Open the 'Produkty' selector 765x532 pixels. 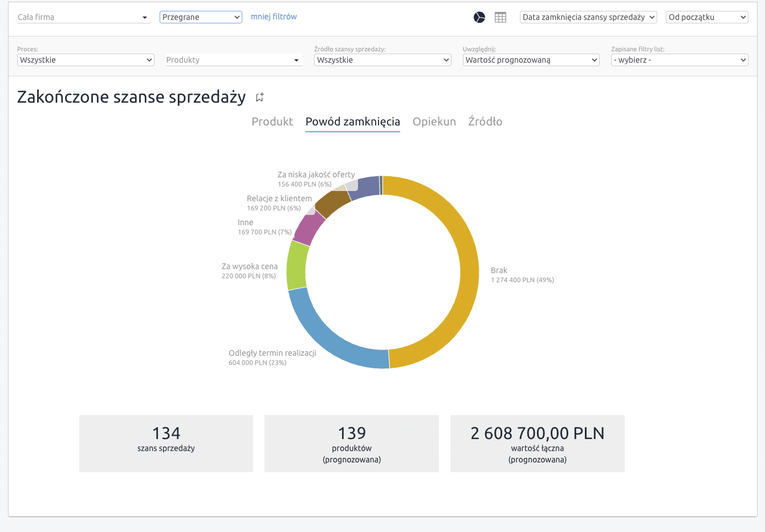(x=234, y=59)
